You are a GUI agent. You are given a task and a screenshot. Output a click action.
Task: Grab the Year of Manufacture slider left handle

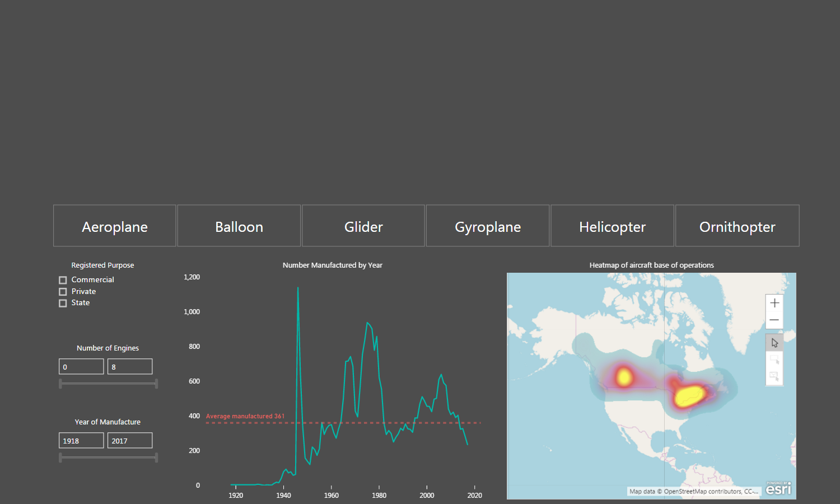click(60, 458)
